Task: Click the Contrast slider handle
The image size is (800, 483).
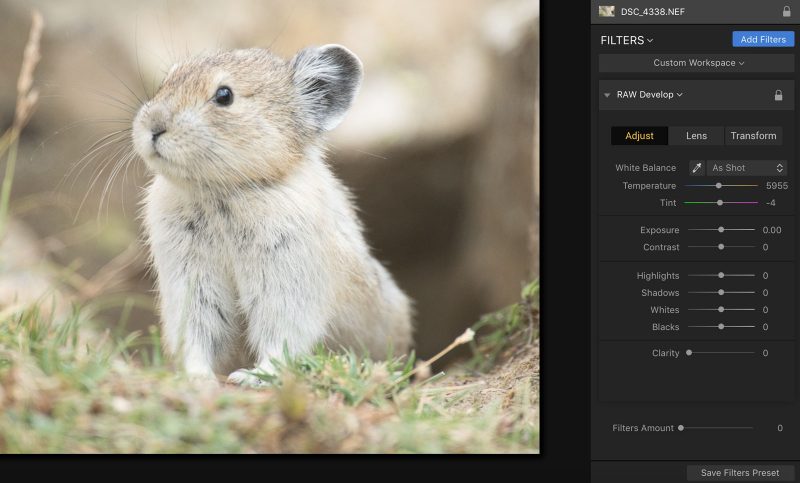Action: [721, 247]
